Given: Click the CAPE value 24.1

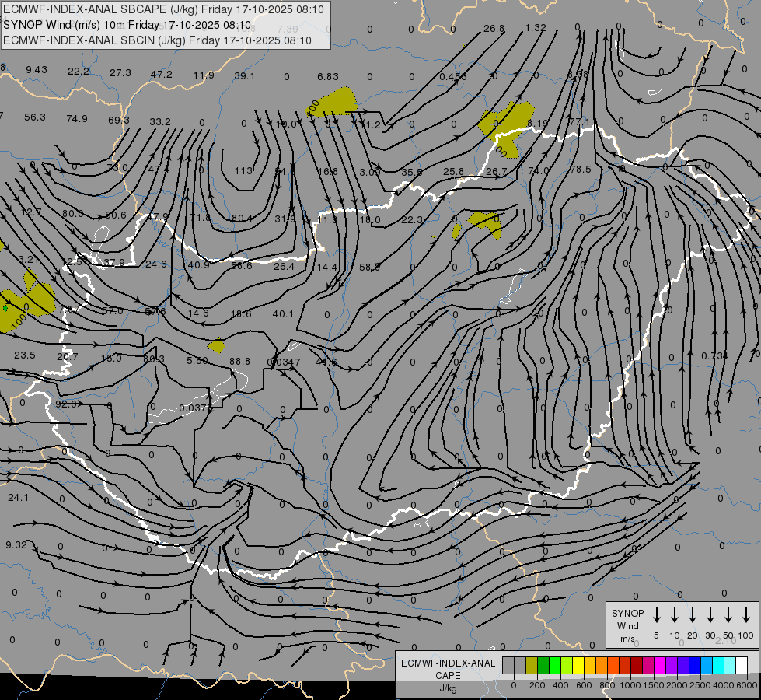Looking at the screenshot, I should tap(18, 498).
